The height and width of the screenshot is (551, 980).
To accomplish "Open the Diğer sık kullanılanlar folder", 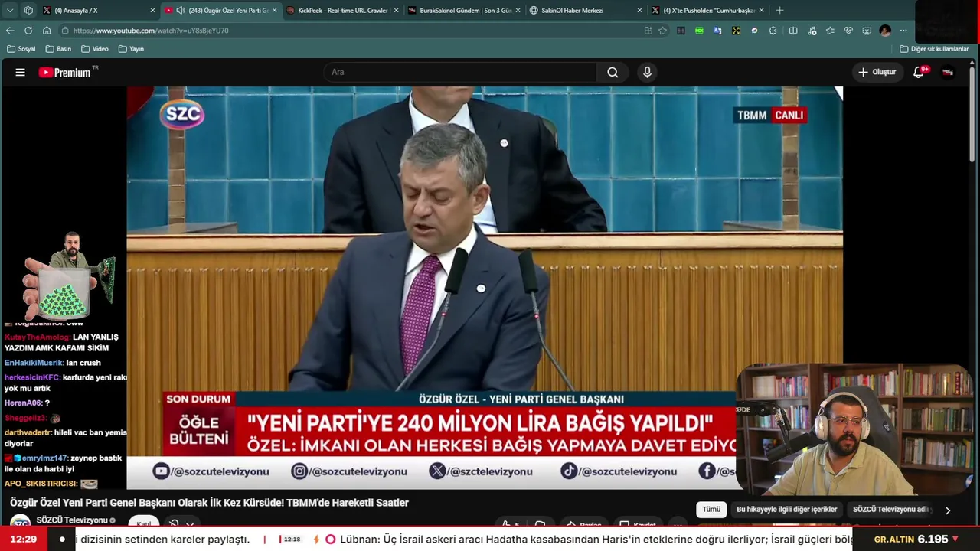I will [934, 49].
